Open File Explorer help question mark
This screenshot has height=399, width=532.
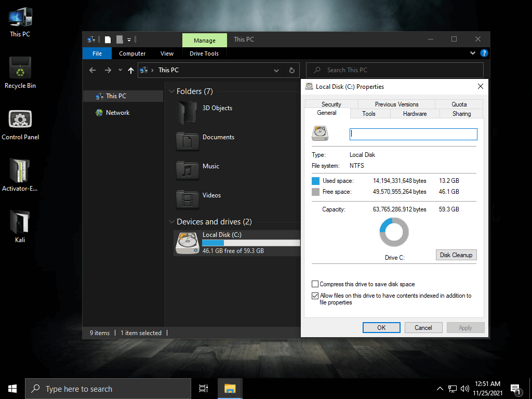click(x=484, y=54)
